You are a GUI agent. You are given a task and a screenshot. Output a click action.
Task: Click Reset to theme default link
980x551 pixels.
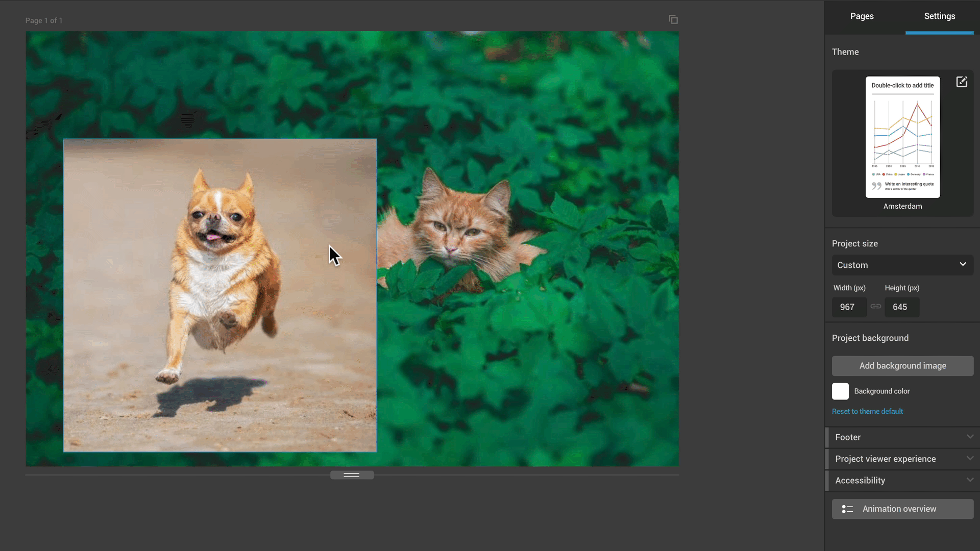pyautogui.click(x=867, y=411)
